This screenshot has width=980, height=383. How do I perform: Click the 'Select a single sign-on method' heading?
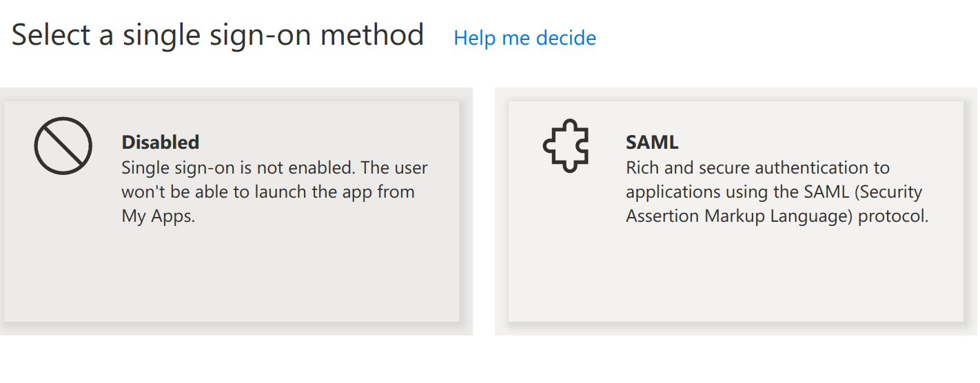coord(218,34)
